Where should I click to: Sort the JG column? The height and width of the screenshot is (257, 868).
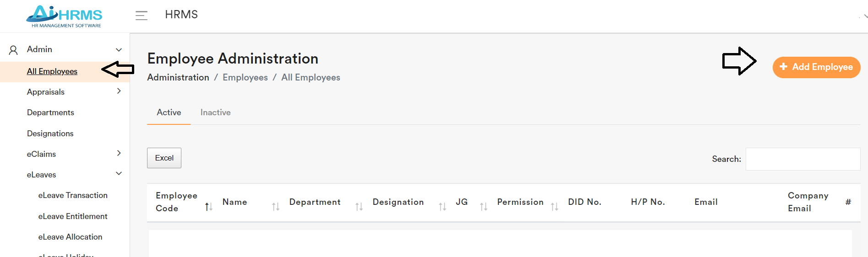[x=484, y=207]
